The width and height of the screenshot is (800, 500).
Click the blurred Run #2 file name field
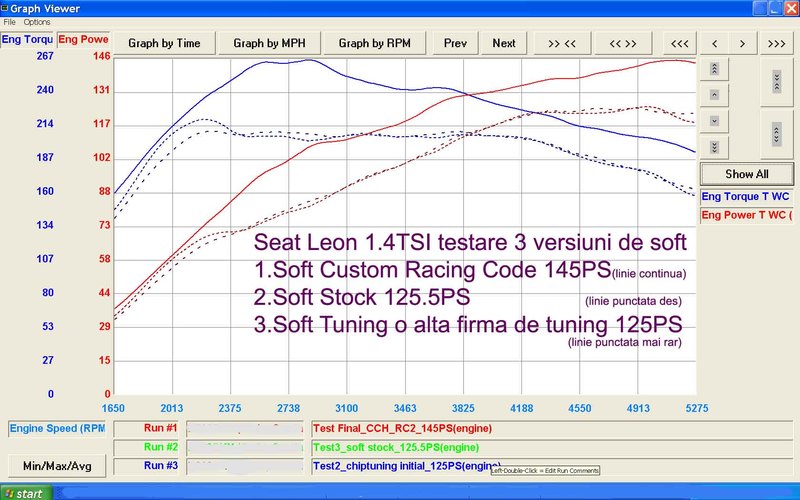pos(245,447)
